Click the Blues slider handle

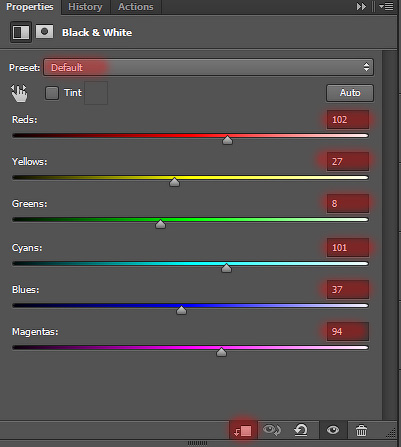click(181, 310)
